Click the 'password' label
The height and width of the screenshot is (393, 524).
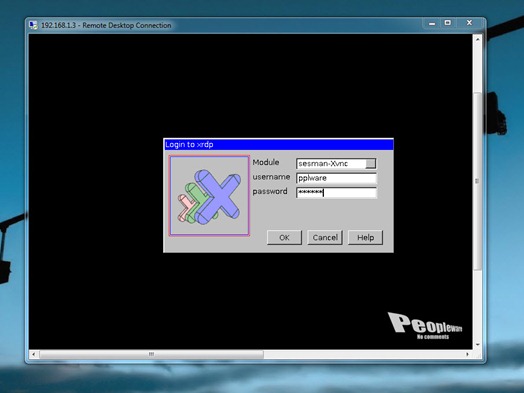(x=270, y=191)
